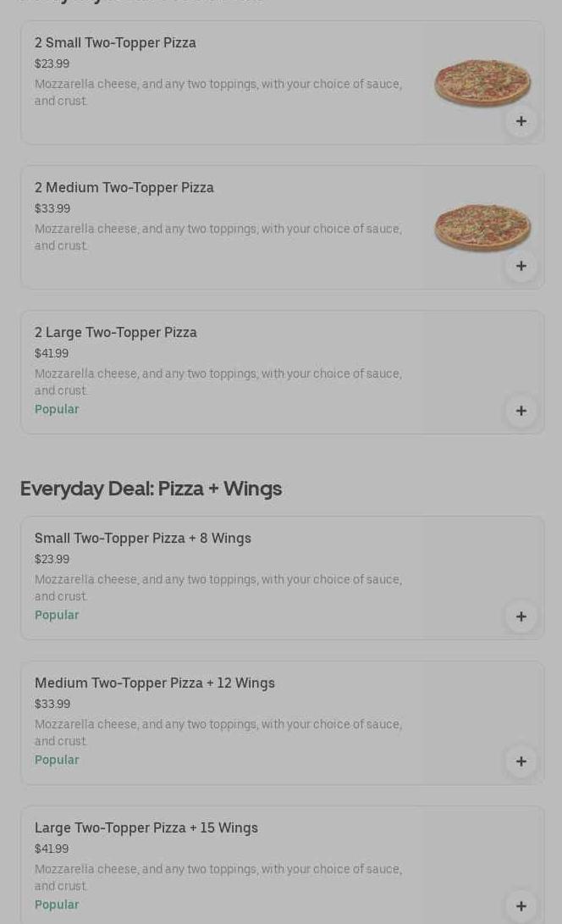Add Medium Two-Topper Pizza + 12 Wings plus icon

coord(521,761)
